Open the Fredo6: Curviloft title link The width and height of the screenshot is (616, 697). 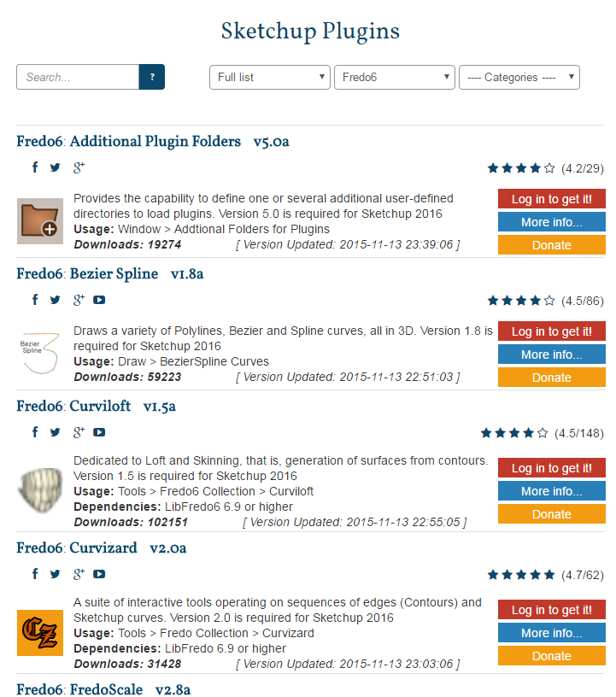click(96, 407)
